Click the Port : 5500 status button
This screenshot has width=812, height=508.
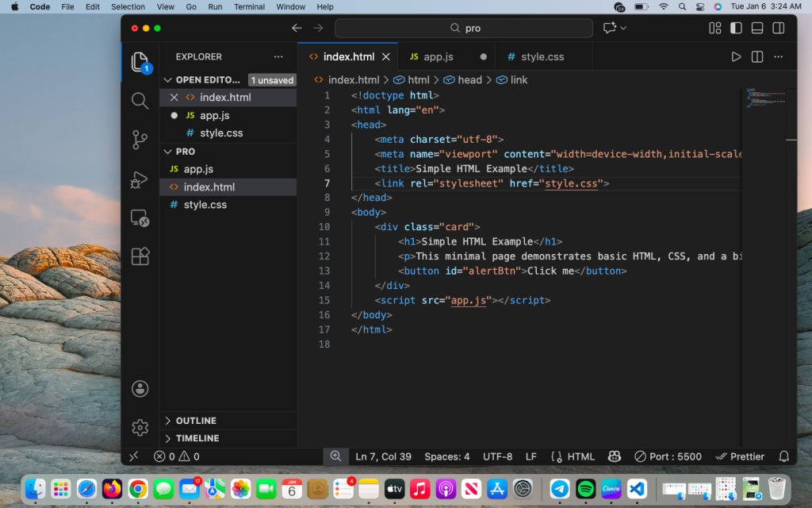point(668,456)
